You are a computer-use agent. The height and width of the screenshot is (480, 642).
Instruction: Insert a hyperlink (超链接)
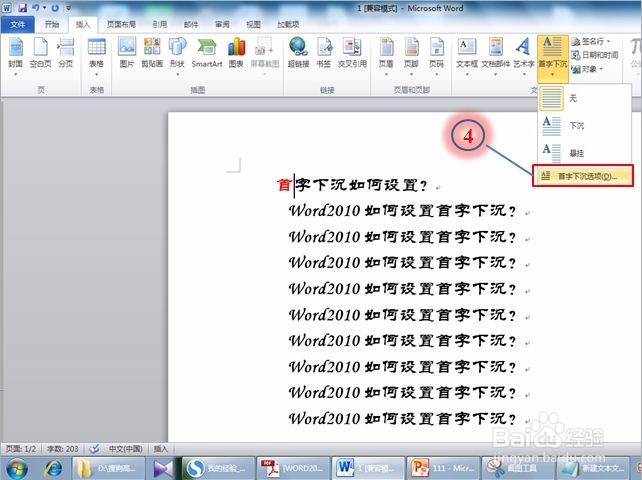coord(298,52)
